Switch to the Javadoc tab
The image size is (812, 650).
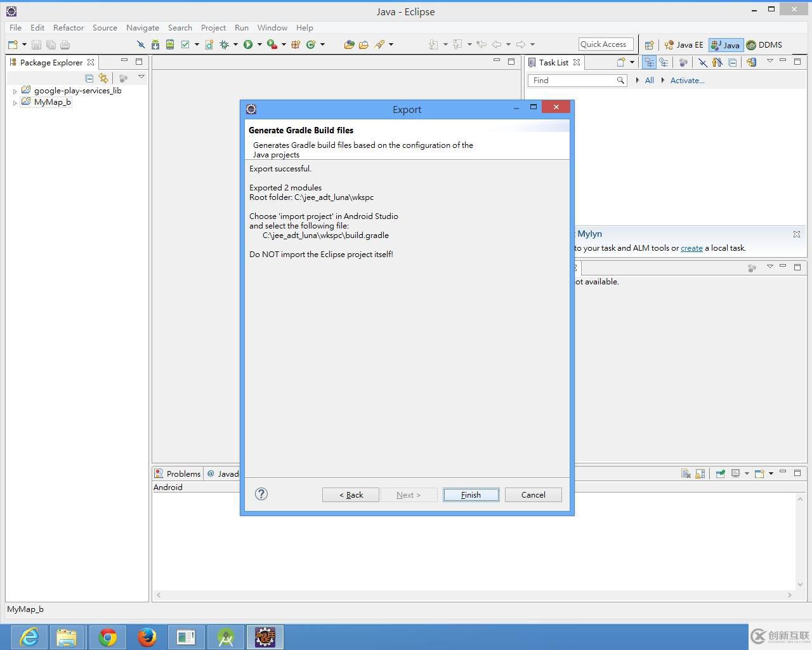[x=223, y=474]
